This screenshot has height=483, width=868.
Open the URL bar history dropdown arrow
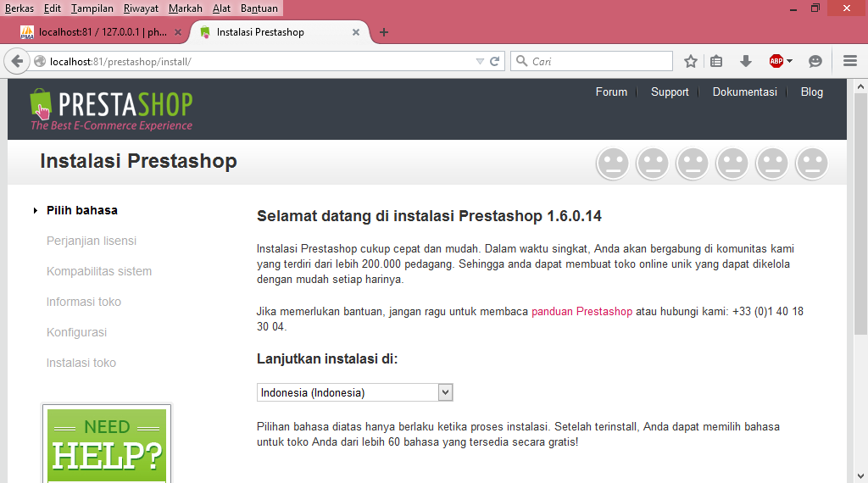click(480, 61)
